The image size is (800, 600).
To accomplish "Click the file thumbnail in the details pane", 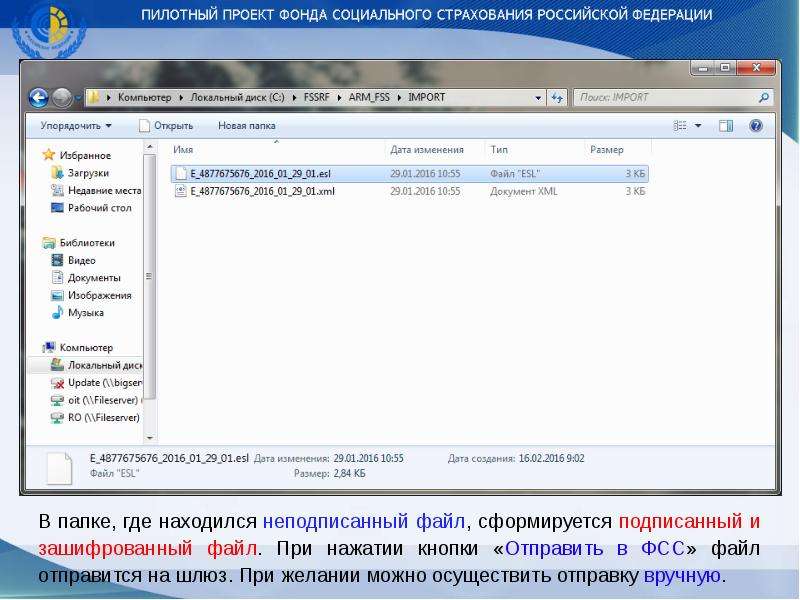I will click(x=60, y=467).
